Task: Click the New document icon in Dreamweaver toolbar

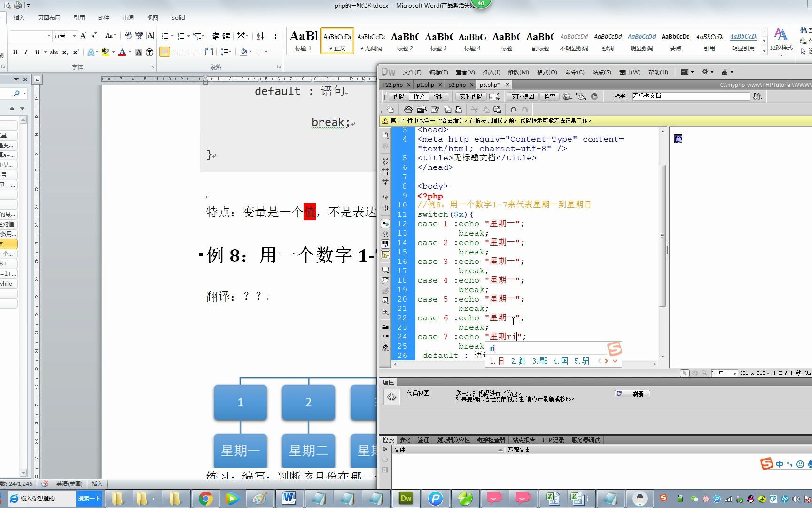Action: coord(390,110)
